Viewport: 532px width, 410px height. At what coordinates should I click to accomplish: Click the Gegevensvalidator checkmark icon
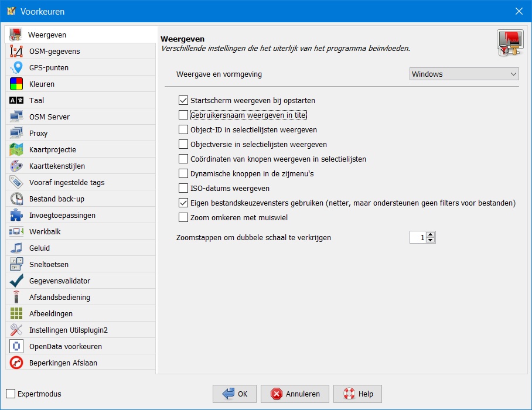[16, 281]
